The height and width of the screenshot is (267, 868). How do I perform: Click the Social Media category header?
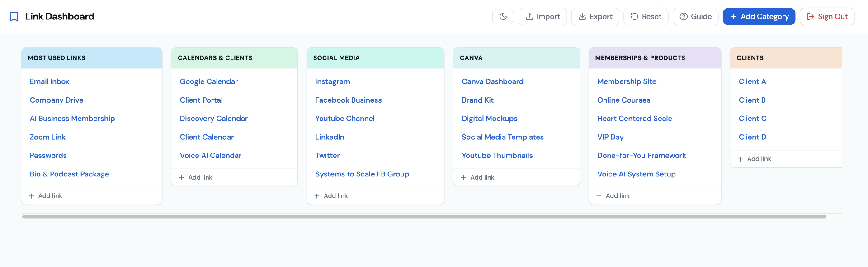pyautogui.click(x=375, y=58)
